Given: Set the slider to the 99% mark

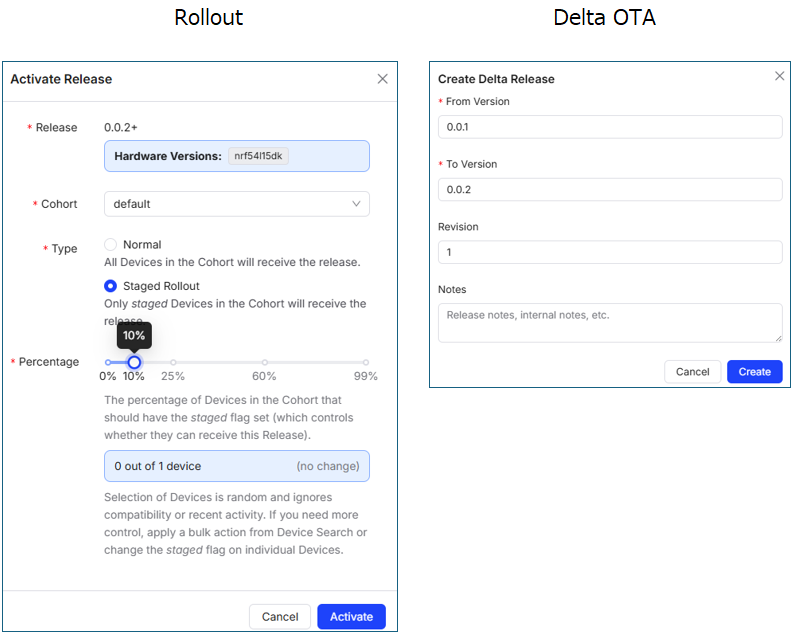Looking at the screenshot, I should tap(366, 362).
